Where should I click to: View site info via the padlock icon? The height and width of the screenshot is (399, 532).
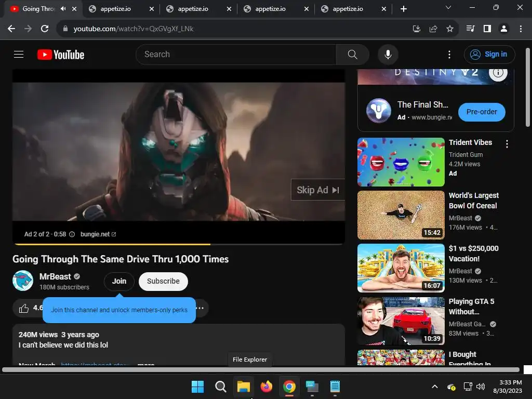65,29
